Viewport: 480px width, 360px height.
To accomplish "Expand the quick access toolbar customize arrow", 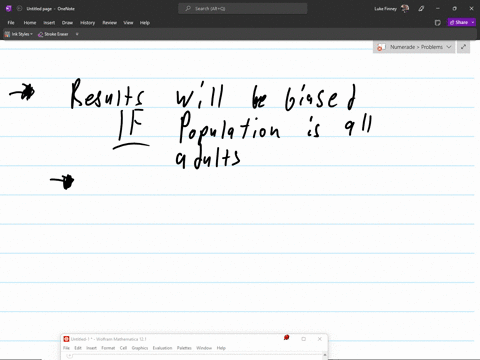I will 77,34.
